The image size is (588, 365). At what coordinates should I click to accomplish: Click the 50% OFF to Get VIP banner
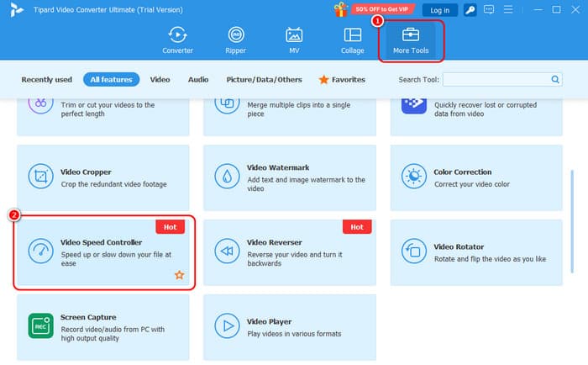382,9
